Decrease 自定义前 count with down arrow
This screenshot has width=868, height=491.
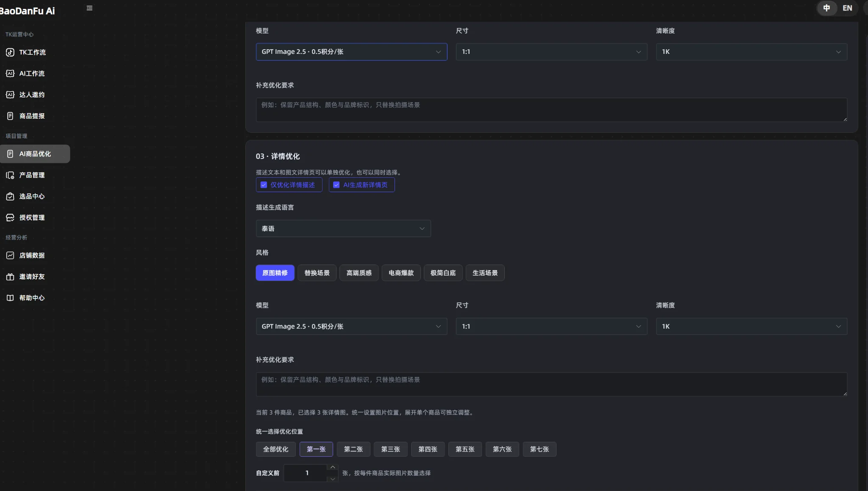click(333, 478)
